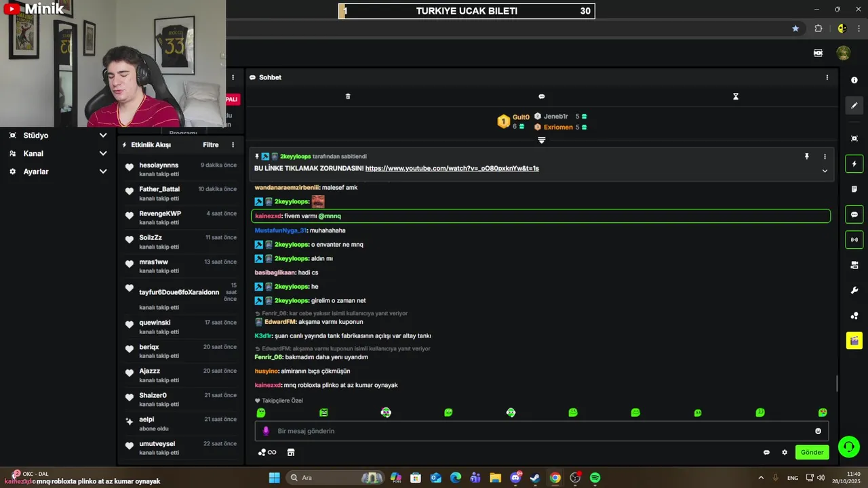Click 2keyyloops username in 'aldın mı' message
The width and height of the screenshot is (868, 488).
click(292, 258)
